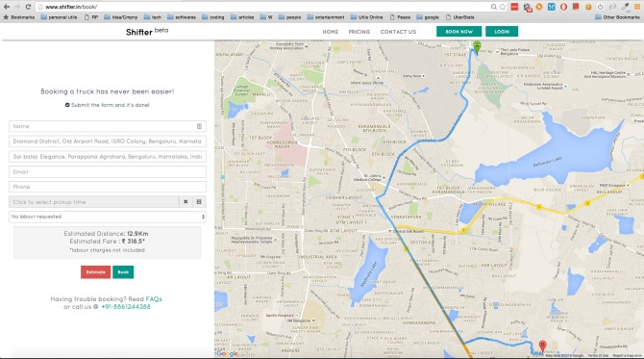Focus the Phone input field
This screenshot has width=644, height=359.
[108, 187]
